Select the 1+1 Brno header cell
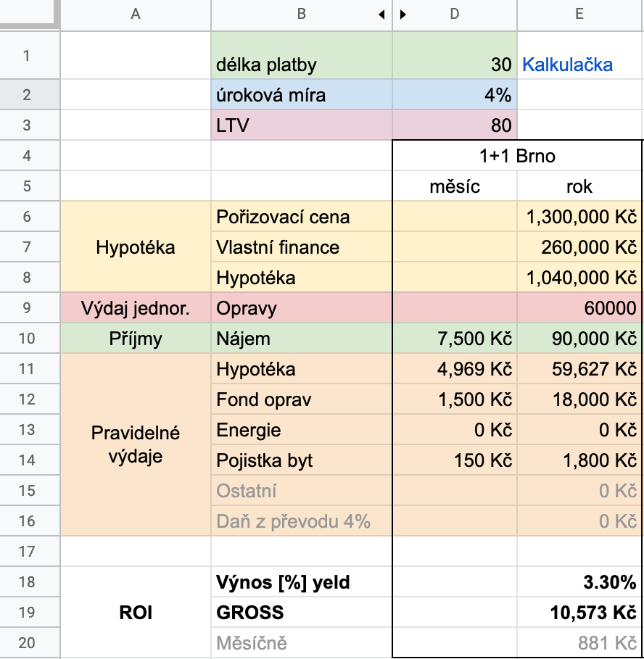 pyautogui.click(x=517, y=156)
